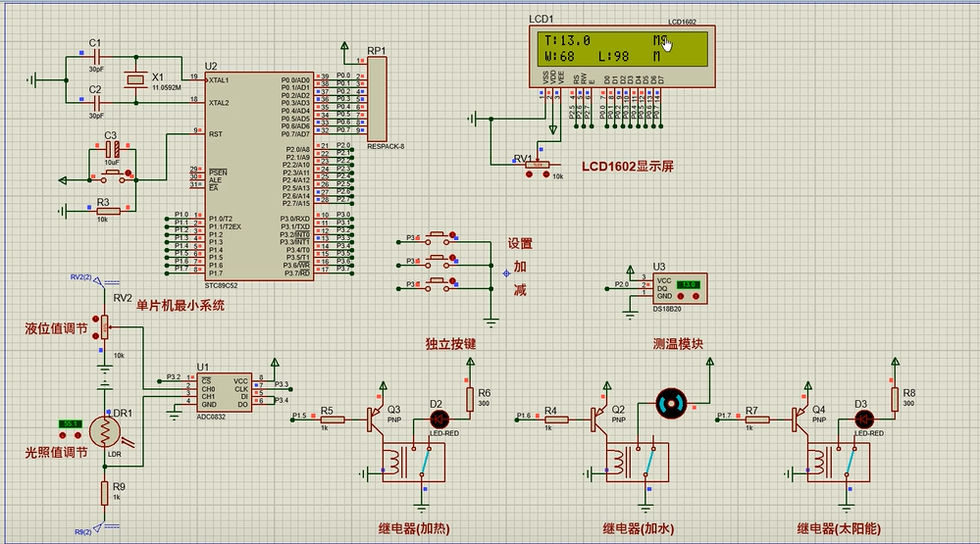Screen dimensions: 980x544
Task: Select the X1 crystal oscillator component
Action: (132, 82)
